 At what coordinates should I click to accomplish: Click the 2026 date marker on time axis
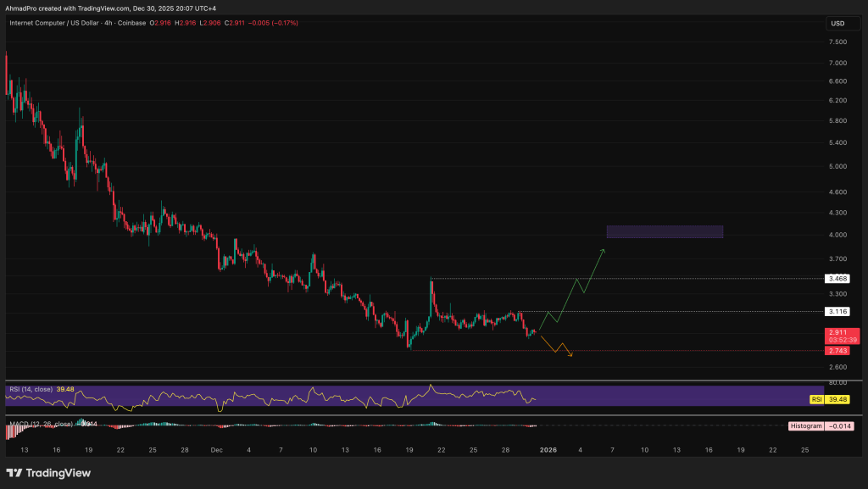pyautogui.click(x=548, y=449)
